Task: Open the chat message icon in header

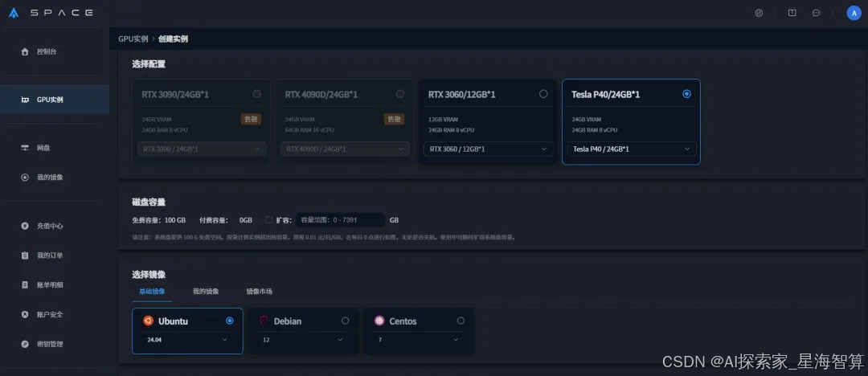Action: [816, 13]
